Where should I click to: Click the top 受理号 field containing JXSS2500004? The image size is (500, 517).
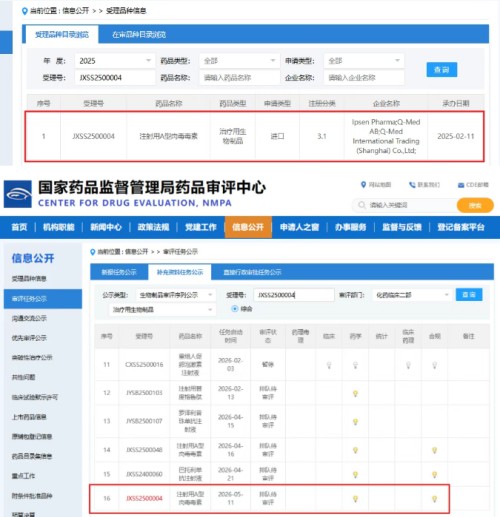pyautogui.click(x=115, y=78)
